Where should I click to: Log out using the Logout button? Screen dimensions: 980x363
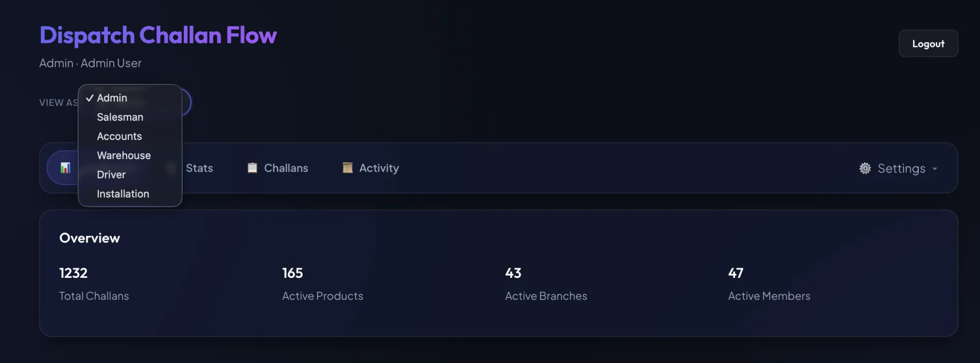tap(928, 43)
